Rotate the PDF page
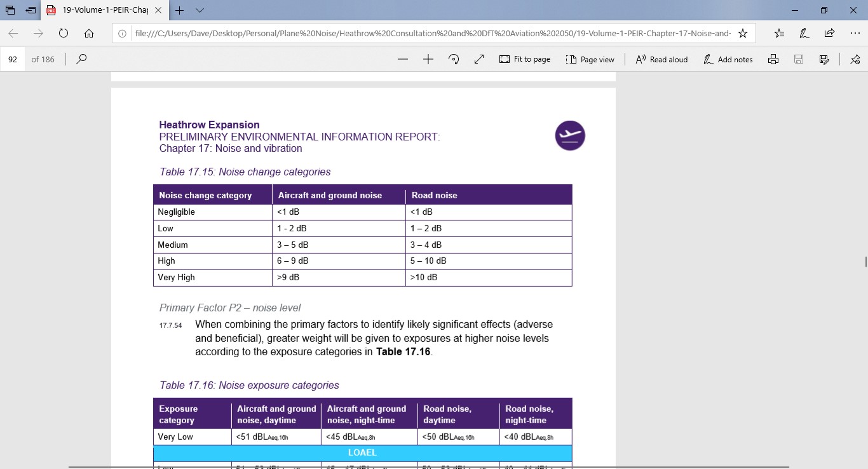This screenshot has height=469, width=868. click(x=454, y=59)
